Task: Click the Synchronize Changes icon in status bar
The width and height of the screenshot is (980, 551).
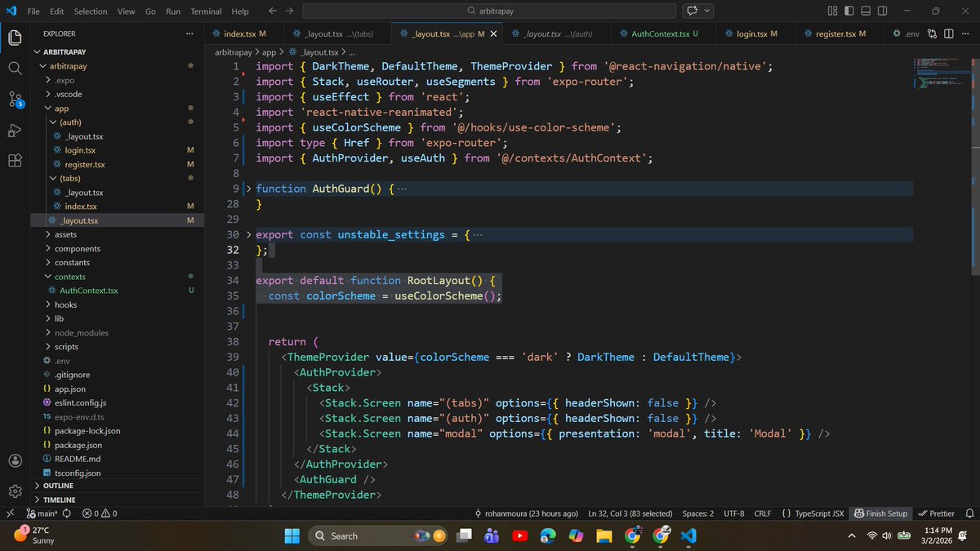Action: [65, 513]
